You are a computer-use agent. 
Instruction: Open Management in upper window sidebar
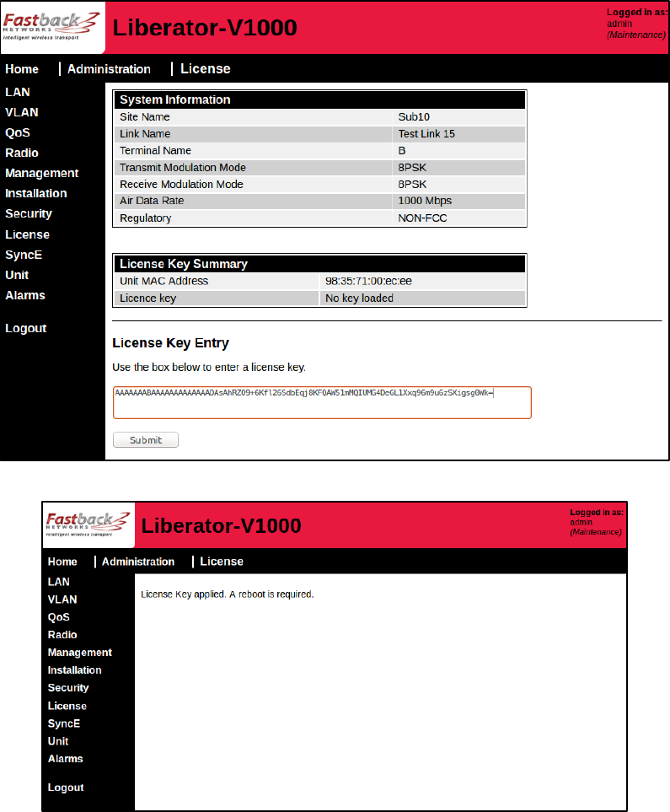pyautogui.click(x=42, y=173)
